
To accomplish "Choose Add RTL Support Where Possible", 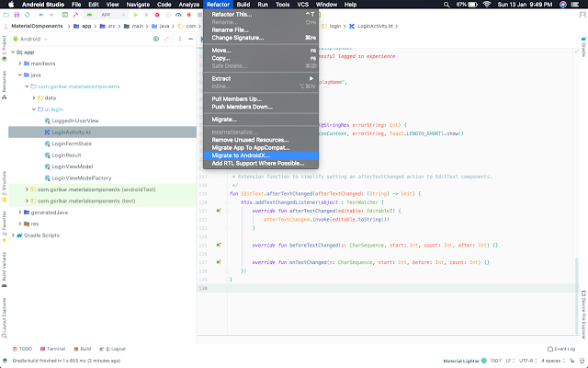I will click(x=261, y=164).
